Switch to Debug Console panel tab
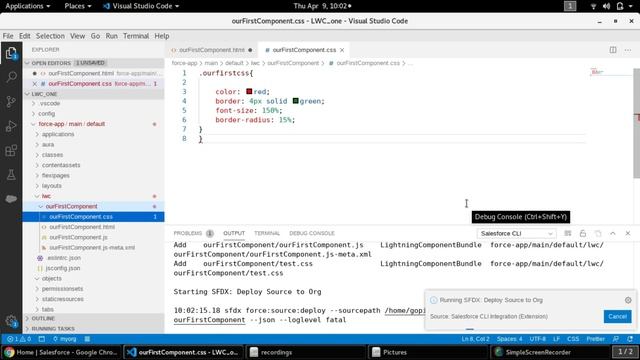Screen dimensions: 640x360 [x=312, y=233]
